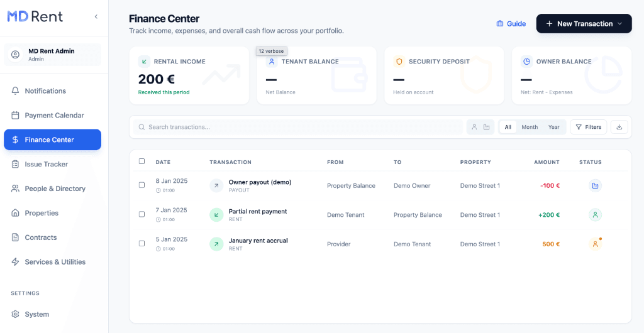This screenshot has width=644, height=333.
Task: Check the Partial rent payment row checkbox
Action: pyautogui.click(x=142, y=214)
